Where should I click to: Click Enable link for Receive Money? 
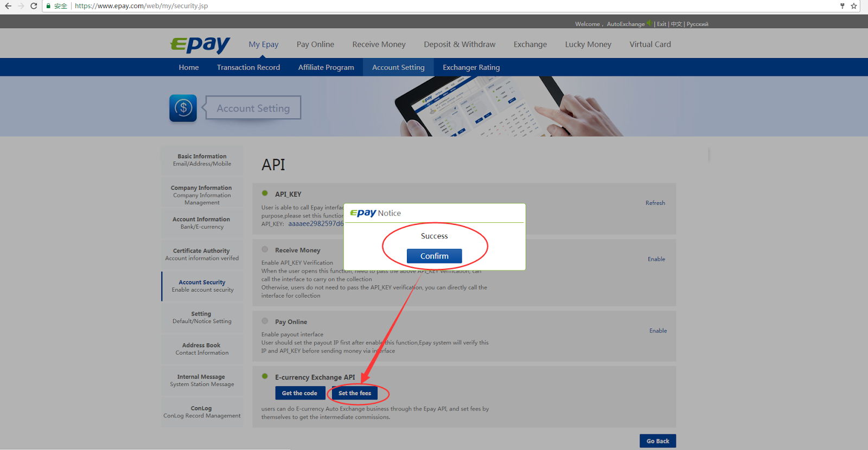click(x=656, y=259)
